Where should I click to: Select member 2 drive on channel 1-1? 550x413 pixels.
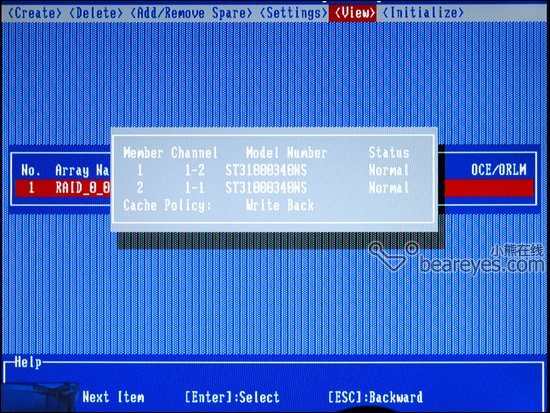[266, 188]
